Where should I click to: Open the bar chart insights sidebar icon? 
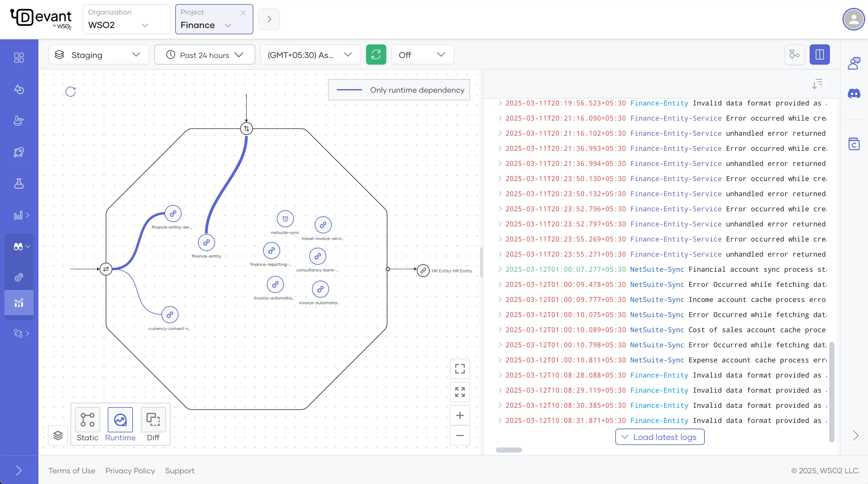[x=19, y=215]
